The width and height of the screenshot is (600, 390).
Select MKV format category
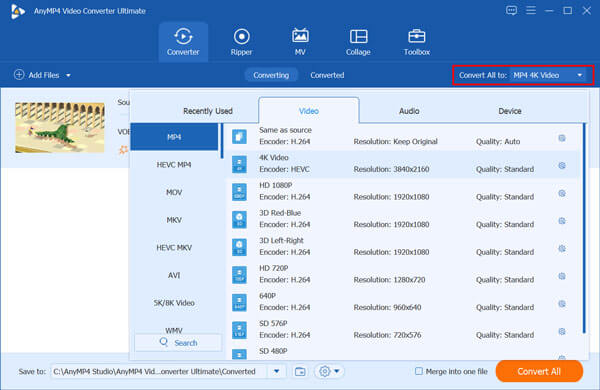(174, 220)
